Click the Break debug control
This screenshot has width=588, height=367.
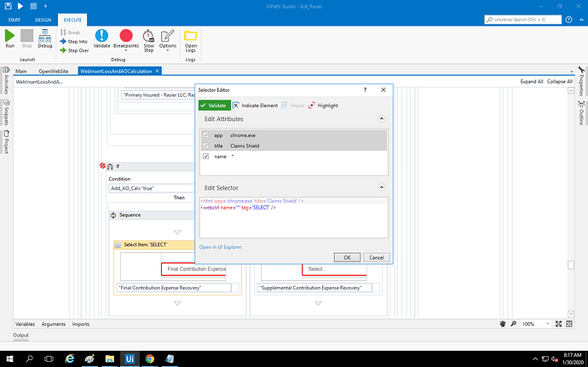click(70, 32)
